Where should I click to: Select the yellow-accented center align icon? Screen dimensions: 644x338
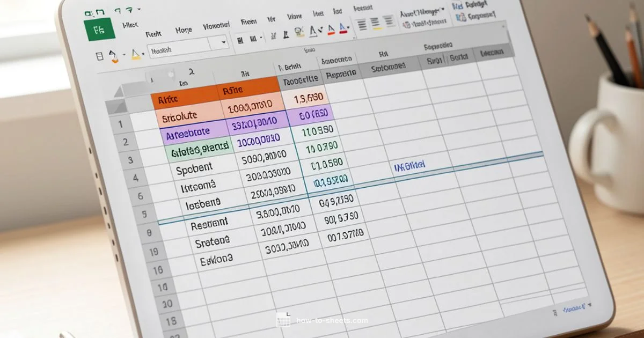click(375, 23)
